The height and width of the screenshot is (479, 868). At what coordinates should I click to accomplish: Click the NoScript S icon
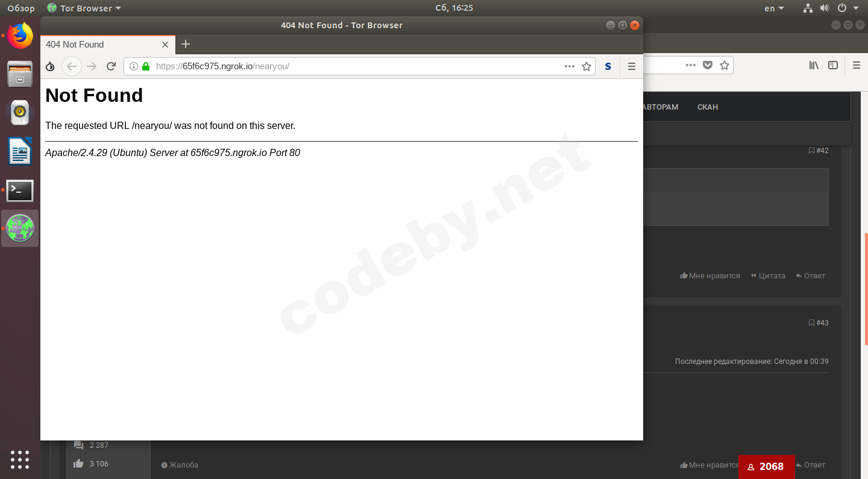click(608, 66)
